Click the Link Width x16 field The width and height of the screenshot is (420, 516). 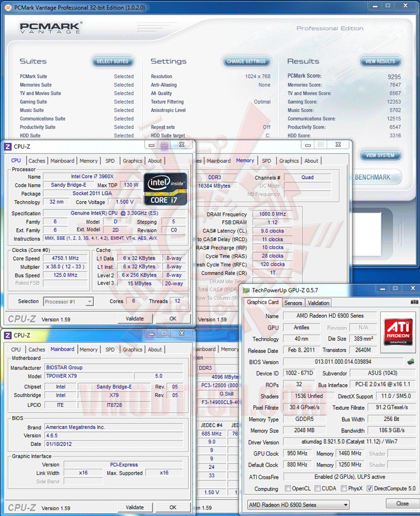point(83,473)
